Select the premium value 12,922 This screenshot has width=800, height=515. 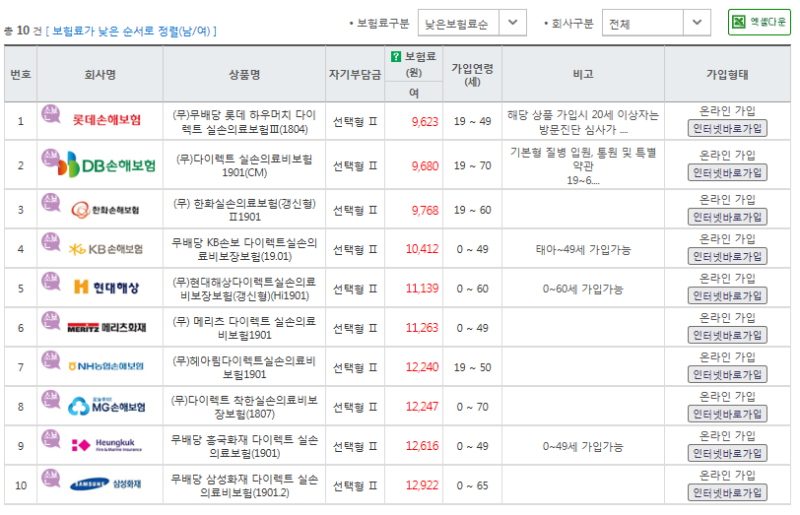(x=422, y=485)
